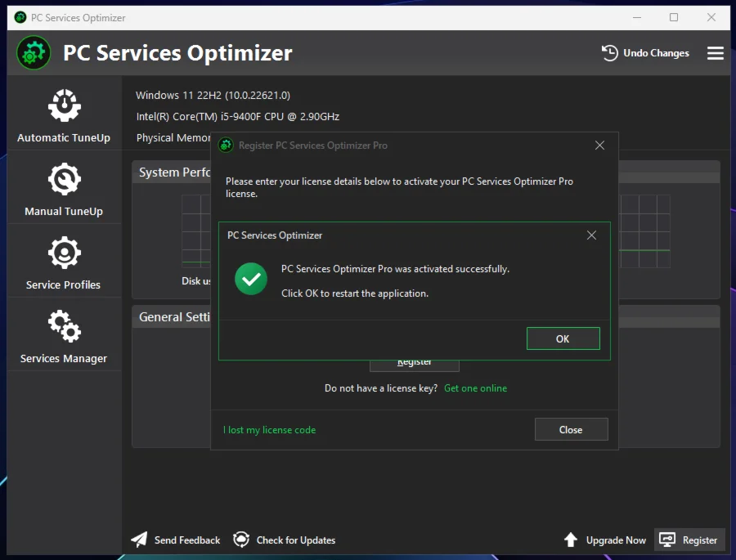Click the Send Feedback paper plane icon
This screenshot has width=736, height=560.
[140, 540]
